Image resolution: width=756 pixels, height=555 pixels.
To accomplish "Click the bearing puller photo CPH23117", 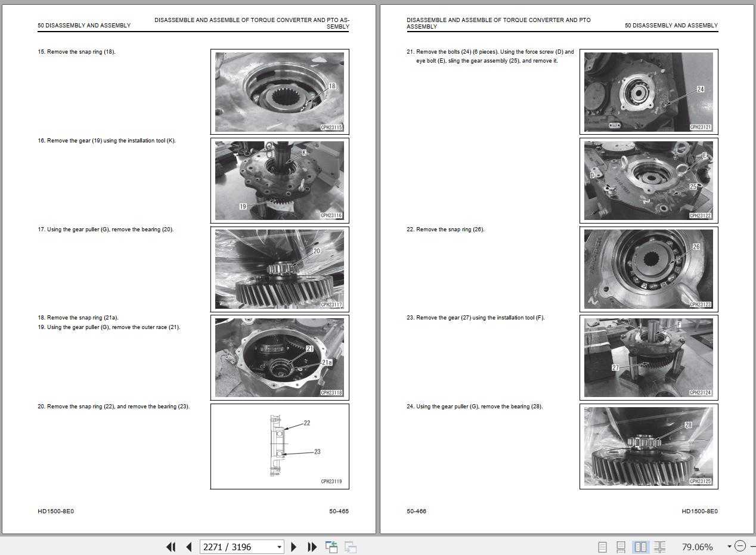I will click(280, 269).
